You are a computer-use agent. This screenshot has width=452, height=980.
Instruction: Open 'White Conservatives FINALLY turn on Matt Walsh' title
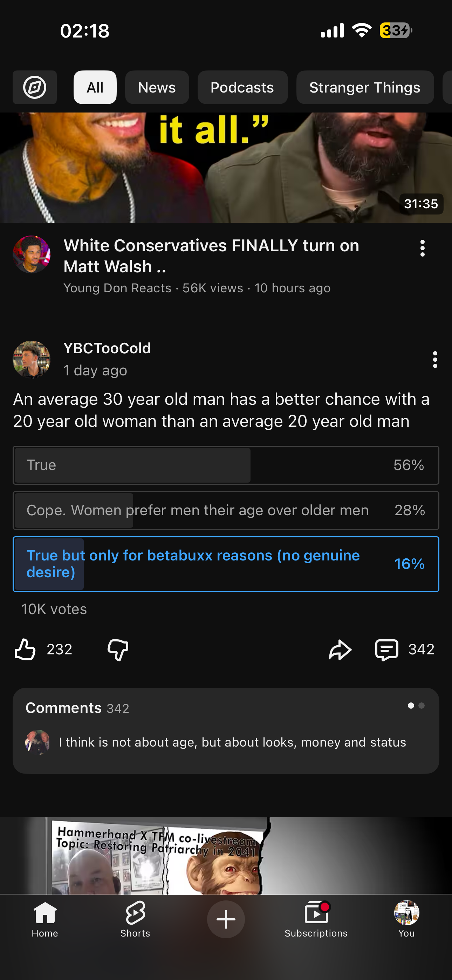pos(211,256)
